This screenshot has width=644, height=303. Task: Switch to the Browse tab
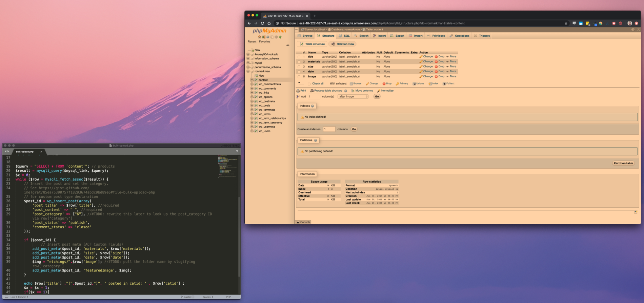(x=305, y=36)
